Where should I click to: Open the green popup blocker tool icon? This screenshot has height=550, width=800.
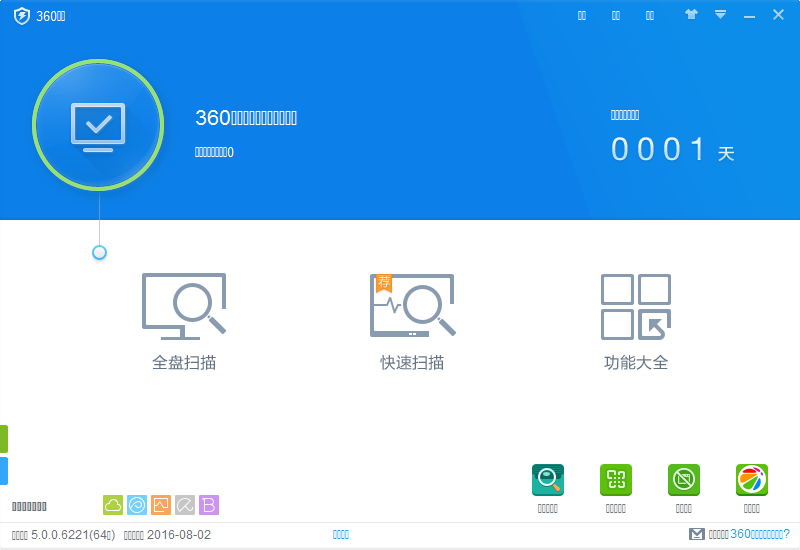pyautogui.click(x=684, y=481)
